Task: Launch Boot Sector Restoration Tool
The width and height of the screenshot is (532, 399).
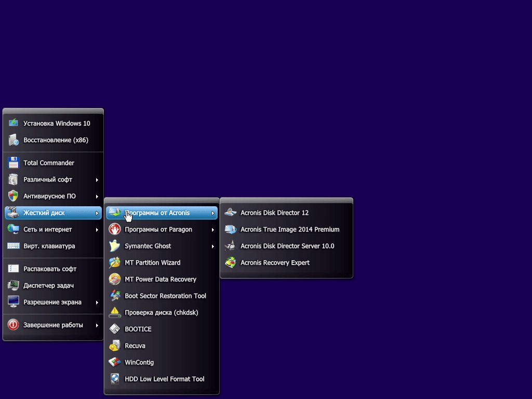Action: click(162, 296)
